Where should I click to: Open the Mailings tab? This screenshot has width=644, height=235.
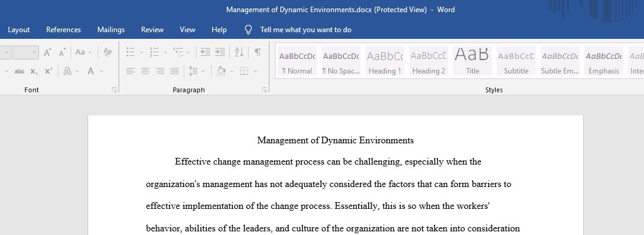(111, 30)
